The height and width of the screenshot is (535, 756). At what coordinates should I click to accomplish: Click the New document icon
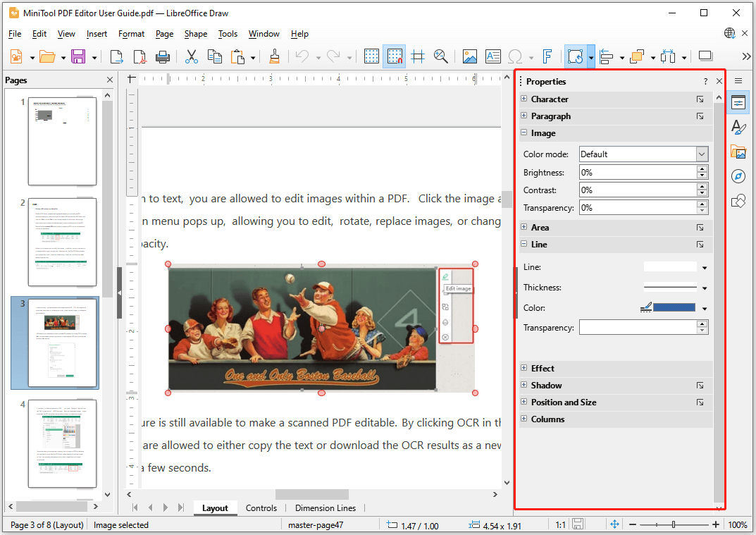[x=16, y=56]
